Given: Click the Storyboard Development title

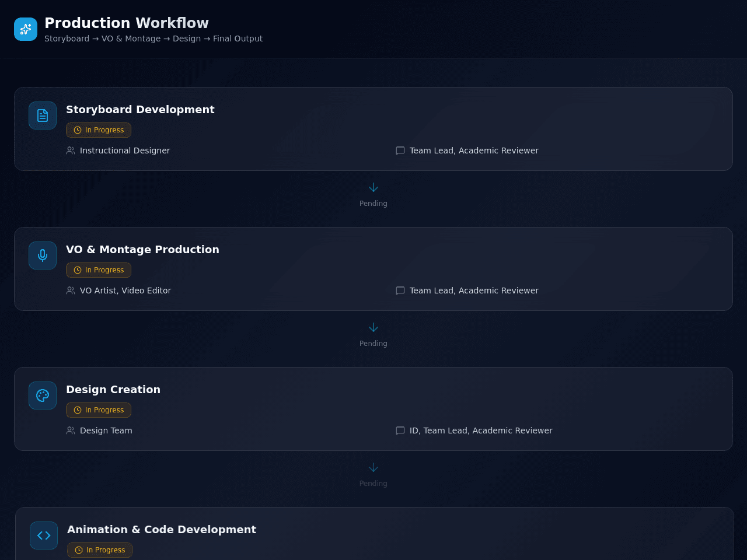Looking at the screenshot, I should (140, 110).
